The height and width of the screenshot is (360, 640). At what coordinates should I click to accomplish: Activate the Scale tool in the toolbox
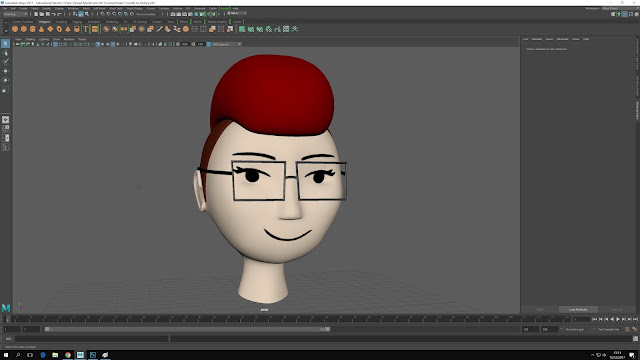coord(5,89)
